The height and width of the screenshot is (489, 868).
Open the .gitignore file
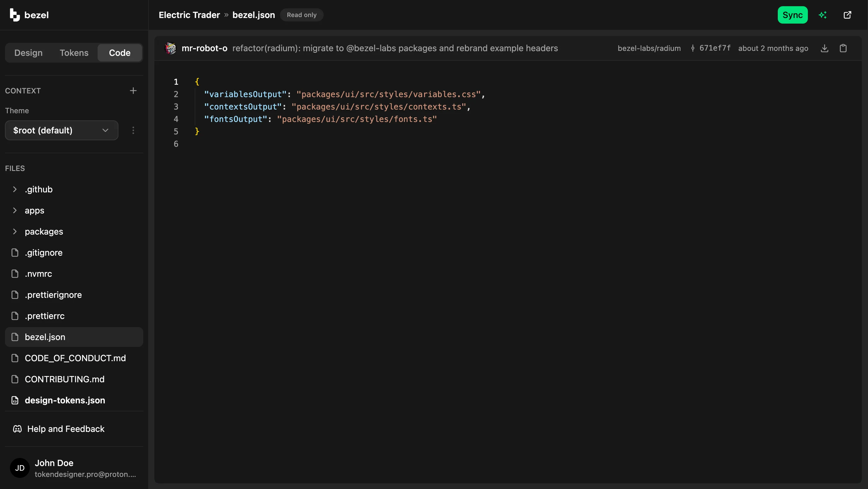pyautogui.click(x=74, y=253)
